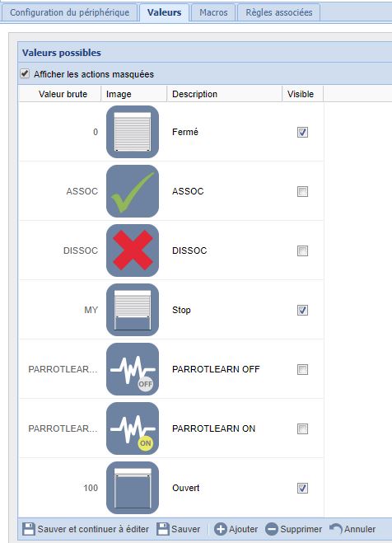This screenshot has width=392, height=543.
Task: Select the half-open shutter Stop icon
Action: 133,310
